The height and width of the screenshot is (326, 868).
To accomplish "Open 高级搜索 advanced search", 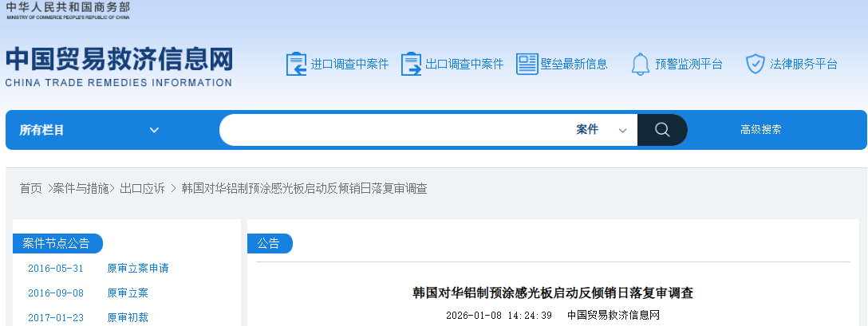I will (761, 129).
